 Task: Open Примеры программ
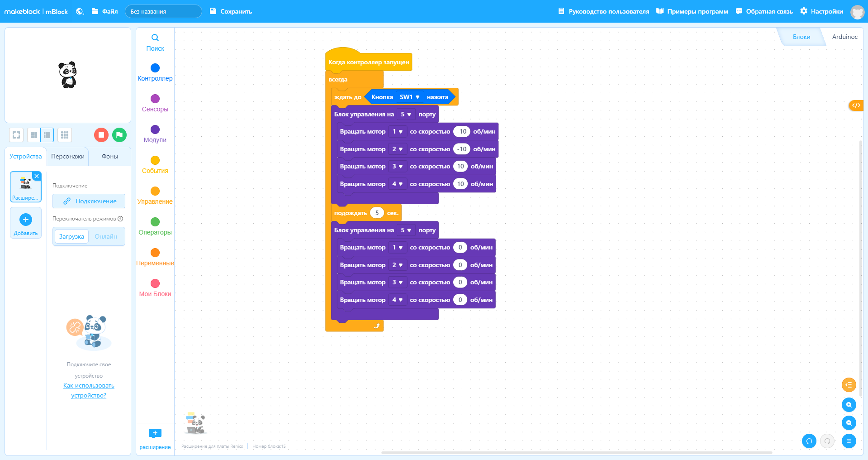(x=692, y=11)
